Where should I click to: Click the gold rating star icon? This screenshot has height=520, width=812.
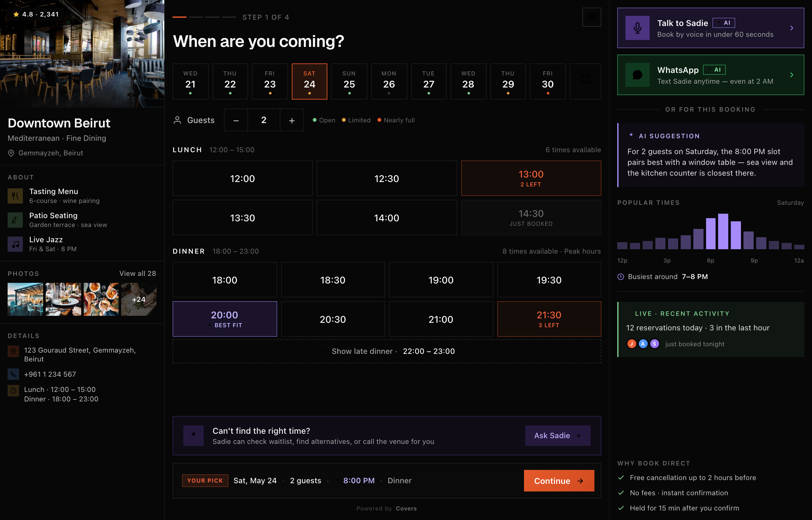pyautogui.click(x=16, y=14)
